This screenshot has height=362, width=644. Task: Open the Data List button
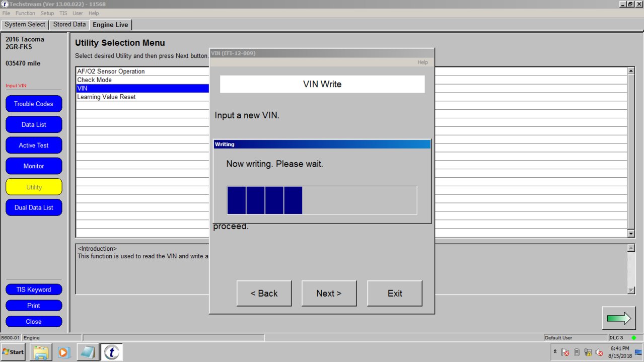tap(34, 124)
